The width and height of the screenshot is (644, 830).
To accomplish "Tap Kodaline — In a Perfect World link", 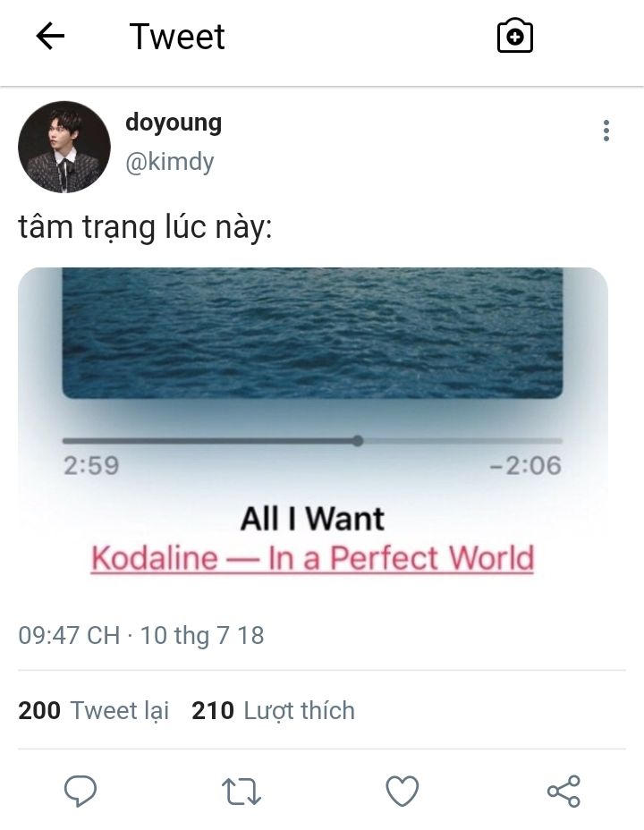I will click(x=312, y=558).
